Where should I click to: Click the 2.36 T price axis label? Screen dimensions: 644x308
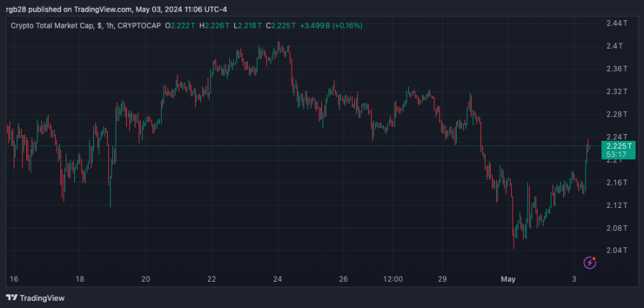tap(616, 68)
